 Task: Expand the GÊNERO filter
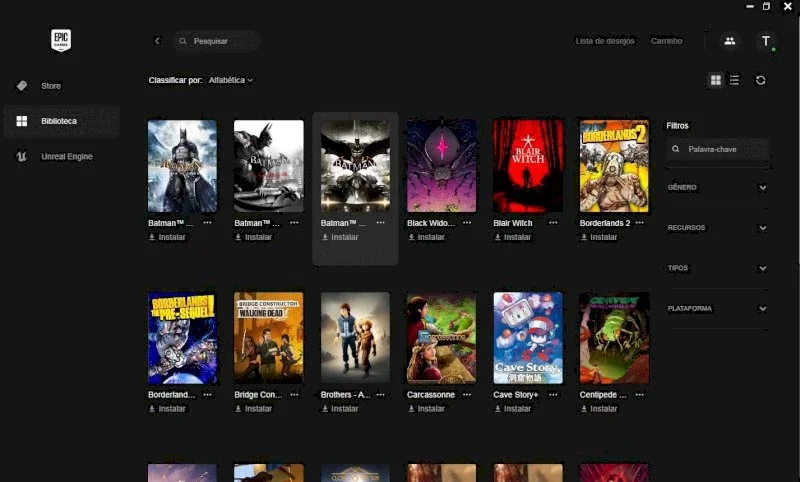coord(717,187)
